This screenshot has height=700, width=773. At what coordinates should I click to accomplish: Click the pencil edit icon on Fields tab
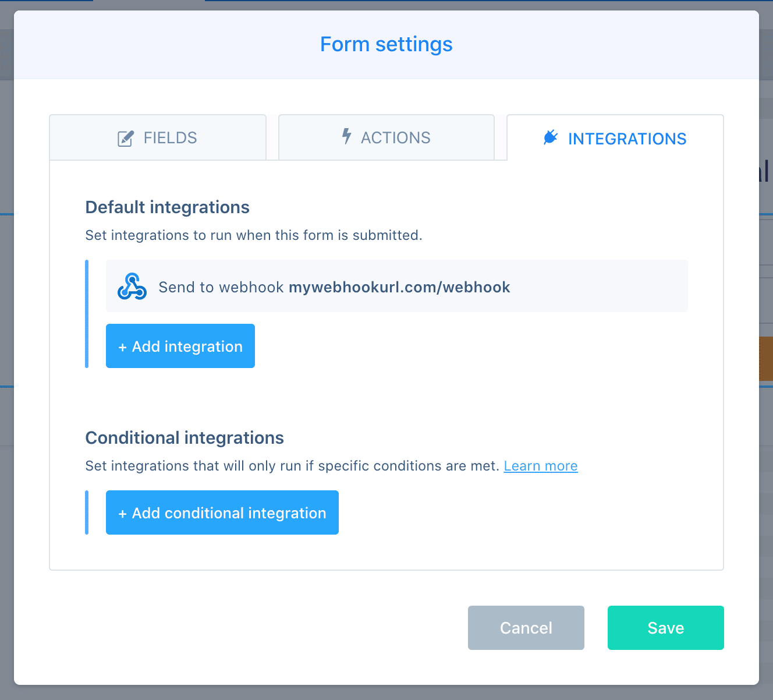point(126,139)
